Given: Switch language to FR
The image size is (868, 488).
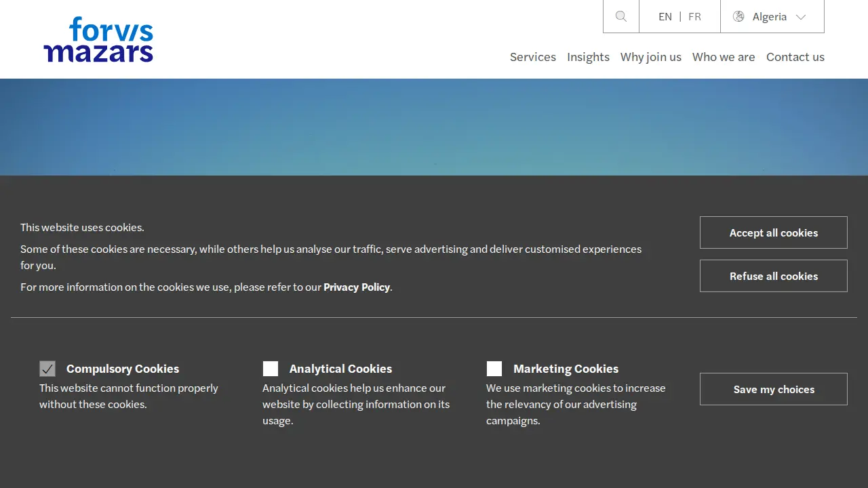Looking at the screenshot, I should point(694,17).
